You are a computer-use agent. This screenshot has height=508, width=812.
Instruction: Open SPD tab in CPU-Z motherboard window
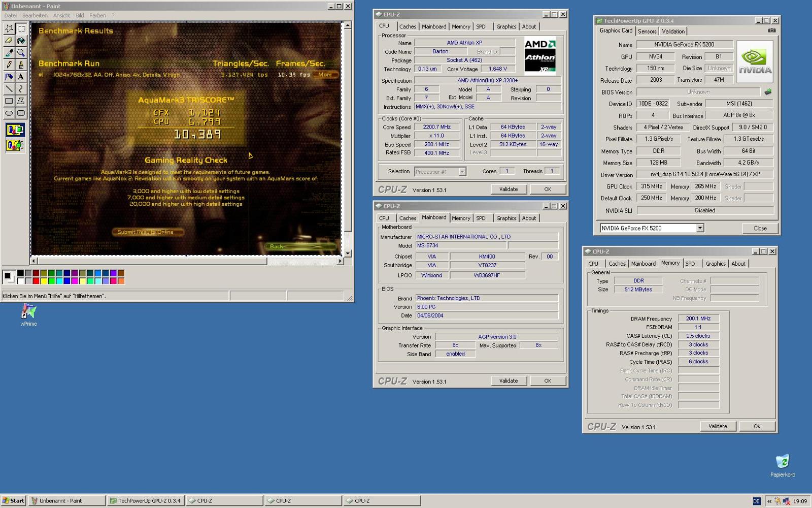481,218
